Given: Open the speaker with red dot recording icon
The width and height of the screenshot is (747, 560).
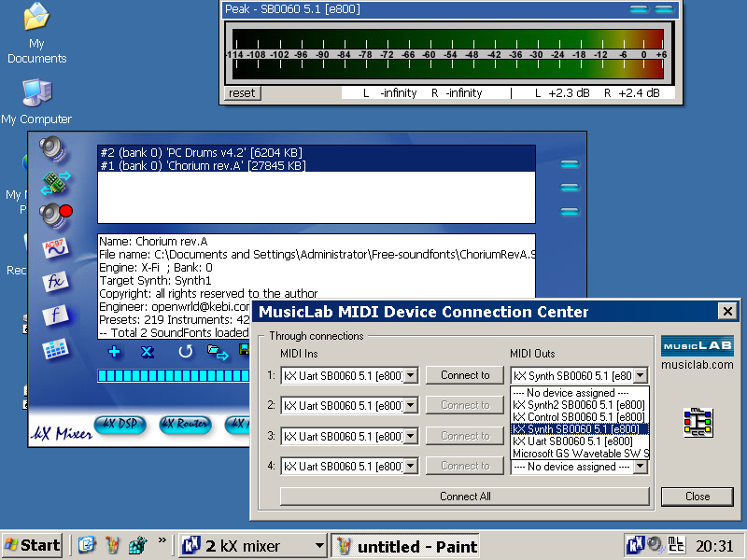Looking at the screenshot, I should point(55,215).
